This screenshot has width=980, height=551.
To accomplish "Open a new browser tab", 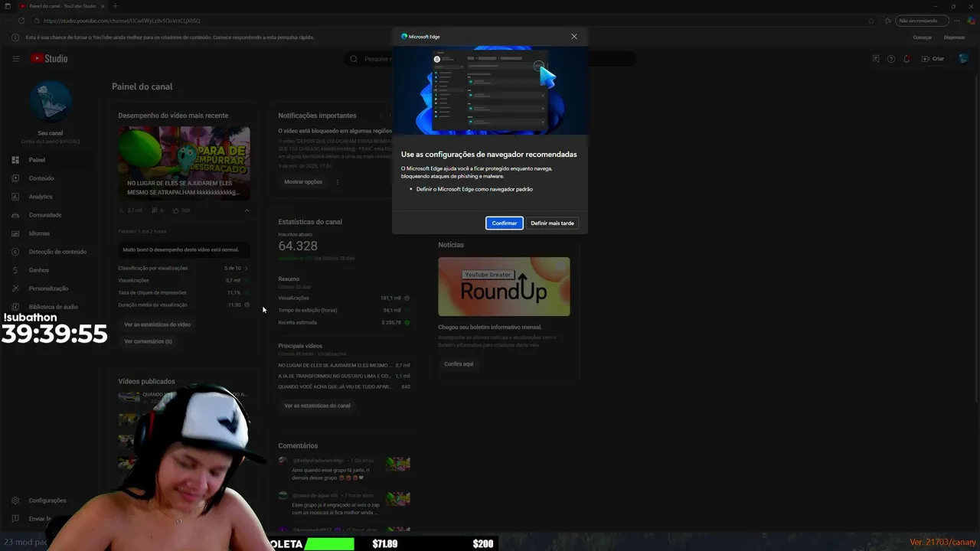I will tap(115, 6).
